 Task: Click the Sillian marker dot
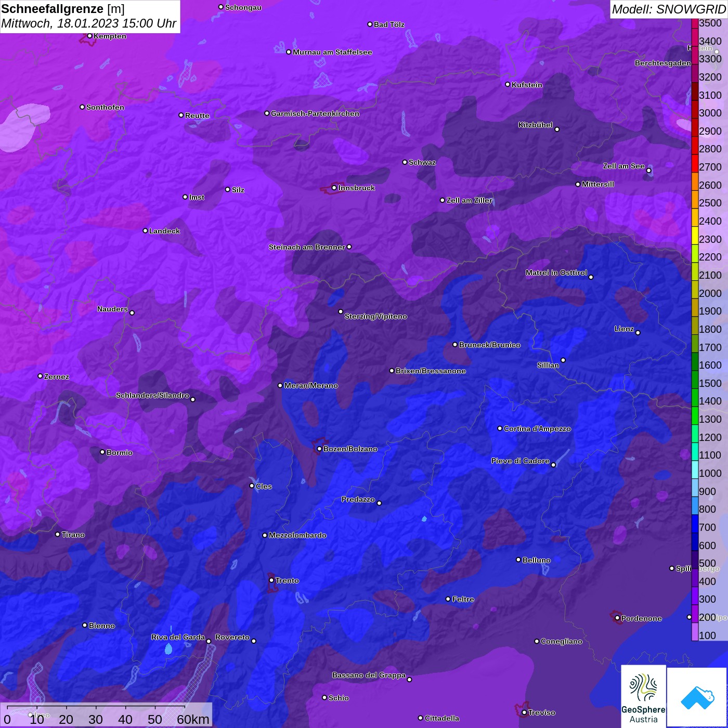[563, 360]
